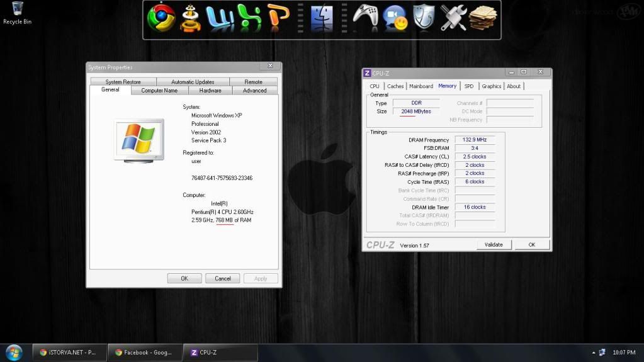Open the About tab in CPU-Z
The image size is (644, 362).
click(514, 86)
